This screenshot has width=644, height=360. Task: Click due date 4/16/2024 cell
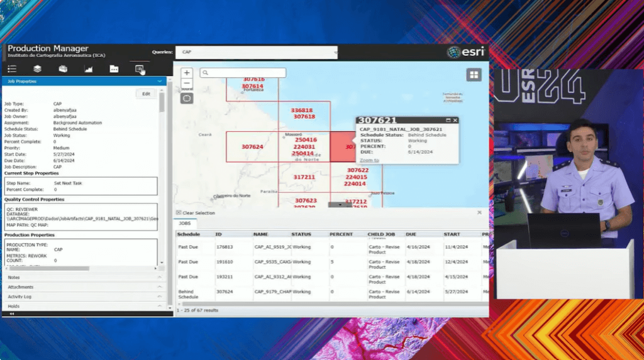click(x=418, y=247)
